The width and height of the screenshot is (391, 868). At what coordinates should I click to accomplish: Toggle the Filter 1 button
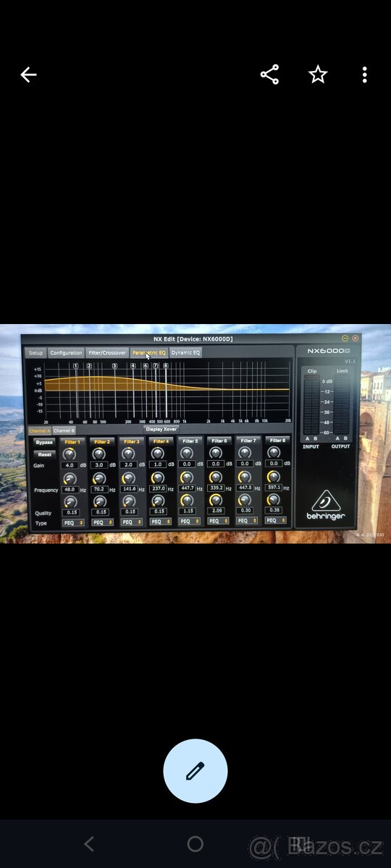pyautogui.click(x=72, y=441)
